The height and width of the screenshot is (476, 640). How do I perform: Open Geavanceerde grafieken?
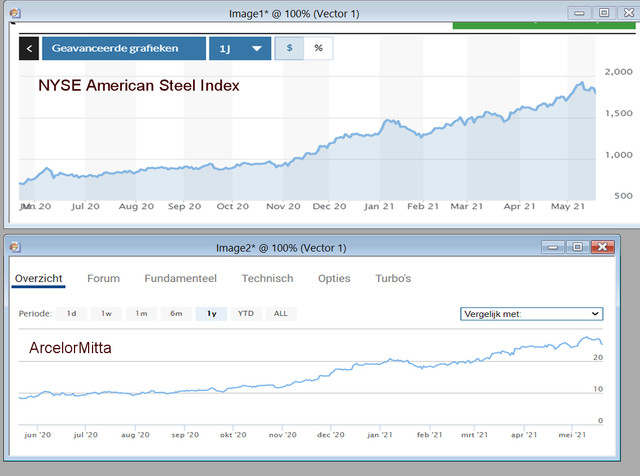(124, 49)
